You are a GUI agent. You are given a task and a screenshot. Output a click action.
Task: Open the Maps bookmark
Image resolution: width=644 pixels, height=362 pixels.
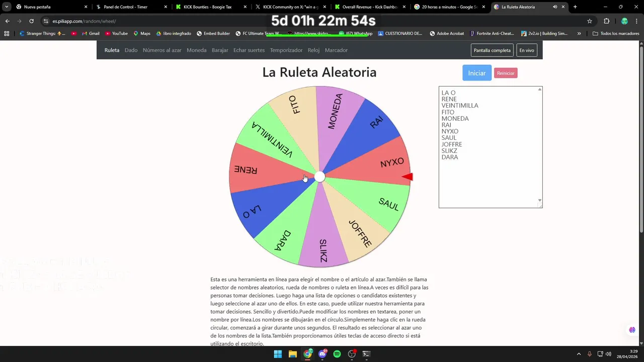pos(141,34)
